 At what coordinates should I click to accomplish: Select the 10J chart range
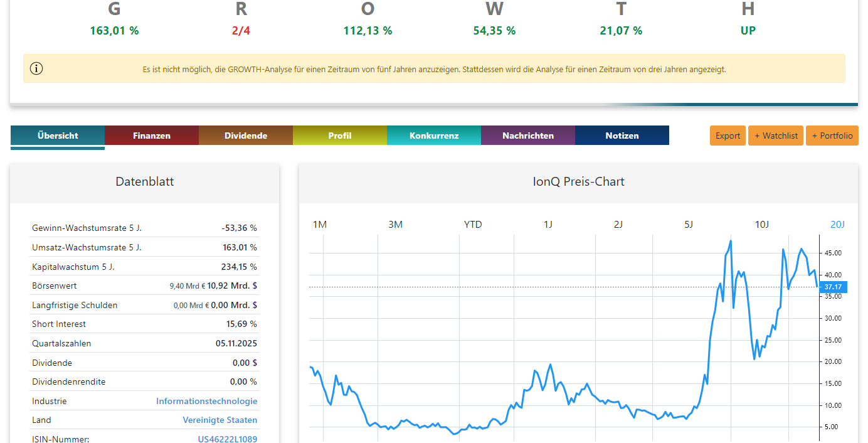(761, 224)
